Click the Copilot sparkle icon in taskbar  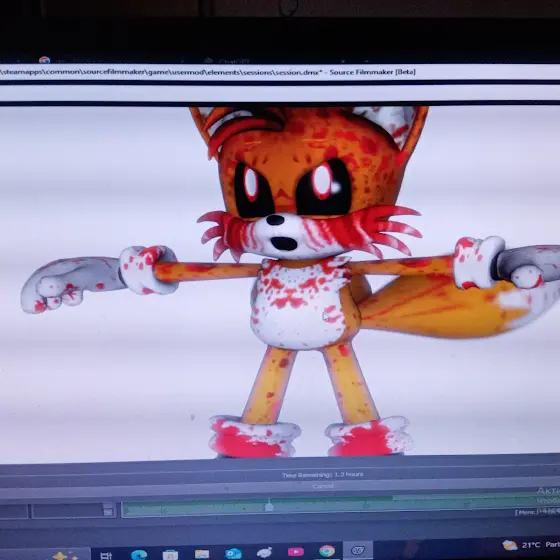tap(65, 556)
